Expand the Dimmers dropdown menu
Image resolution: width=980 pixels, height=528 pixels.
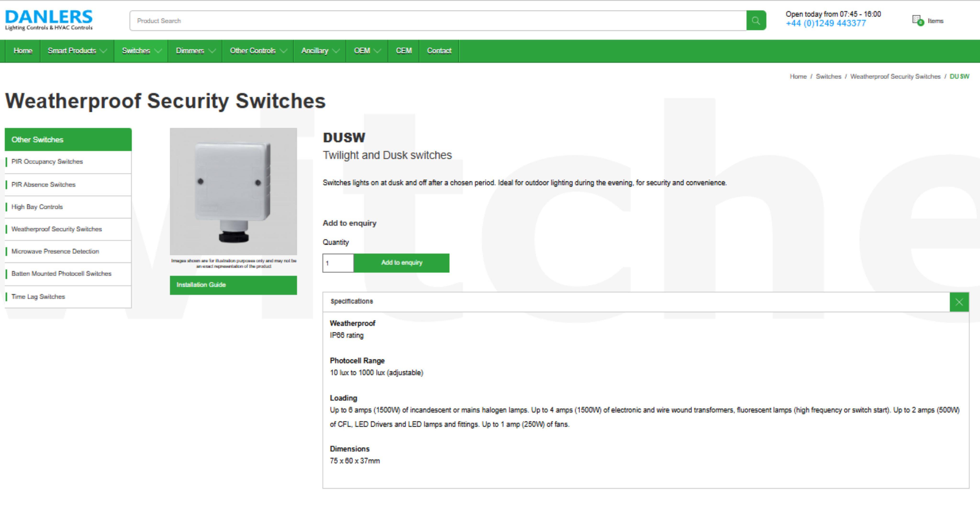point(195,51)
